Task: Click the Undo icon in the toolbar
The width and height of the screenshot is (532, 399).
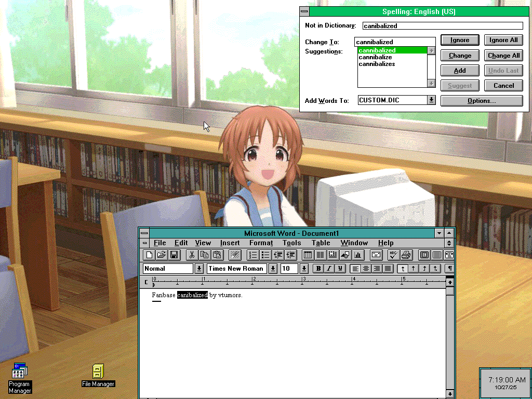Action: click(235, 255)
